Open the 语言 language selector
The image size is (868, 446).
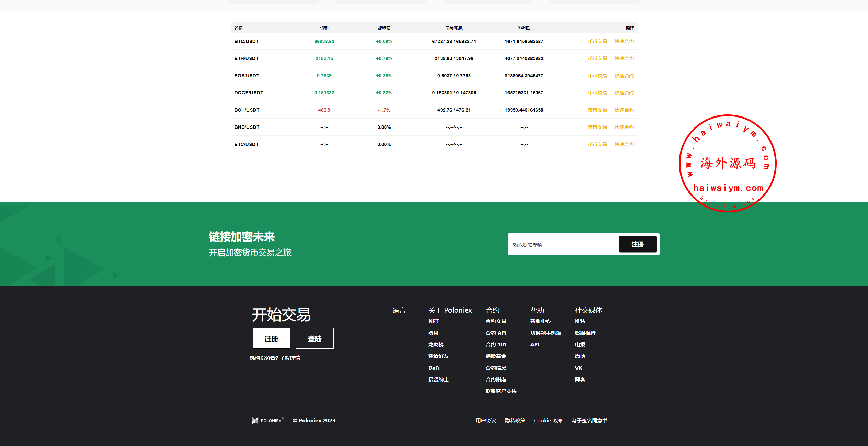[x=399, y=310]
